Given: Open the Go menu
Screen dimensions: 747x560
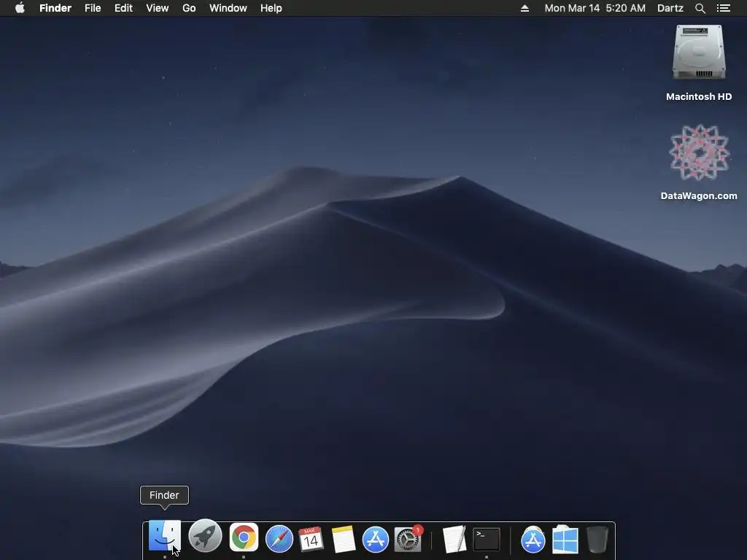Looking at the screenshot, I should click(x=189, y=8).
